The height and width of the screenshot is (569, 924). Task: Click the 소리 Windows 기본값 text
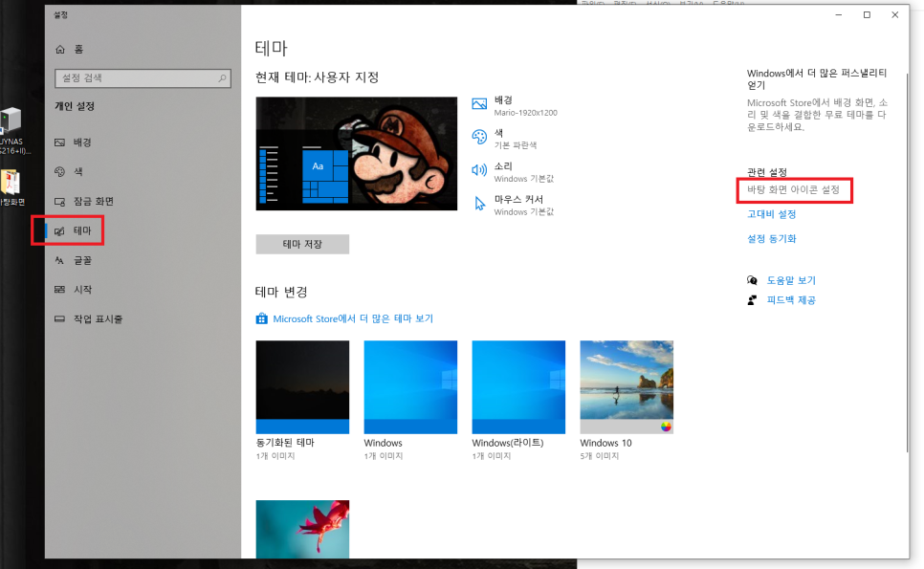(524, 179)
